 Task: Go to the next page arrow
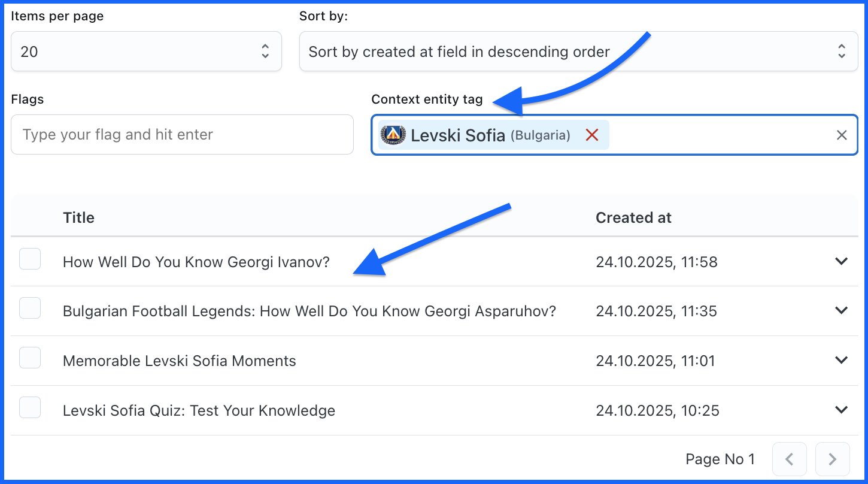832,459
